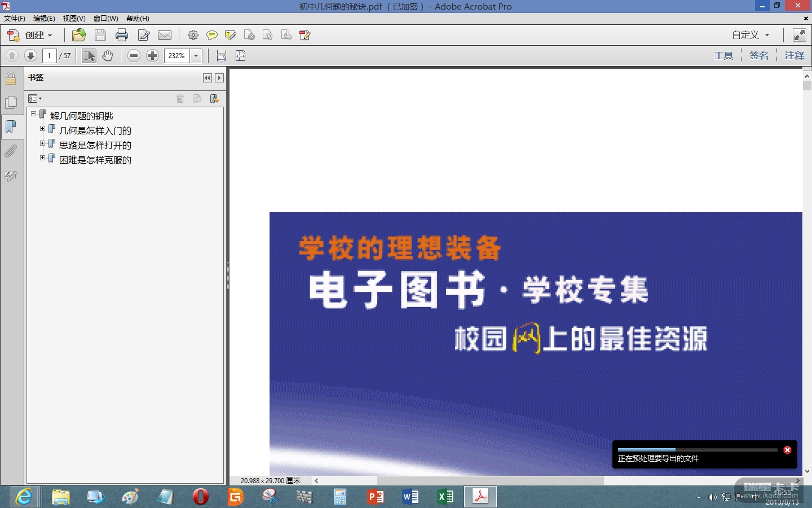
Task: Expand the 几何是怎样入门的 bookmark
Action: 42,129
